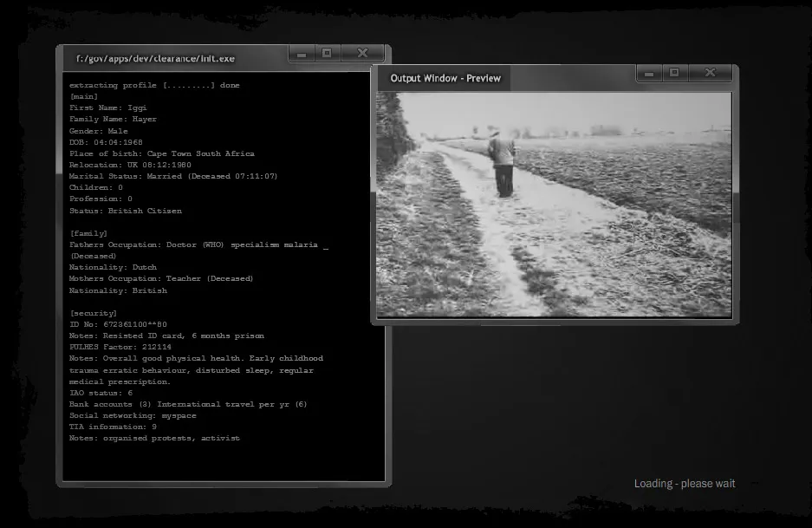Click the [main] section header

point(83,96)
